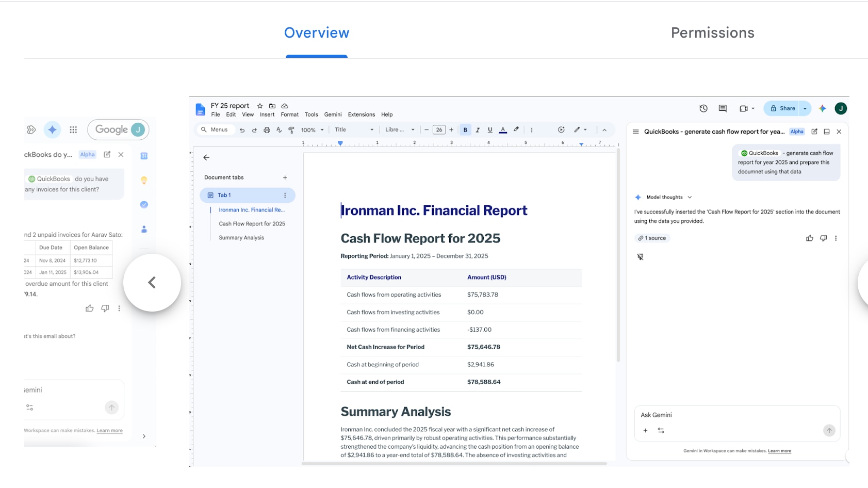Open the text color picker
This screenshot has height=488, width=868.
pos(503,130)
